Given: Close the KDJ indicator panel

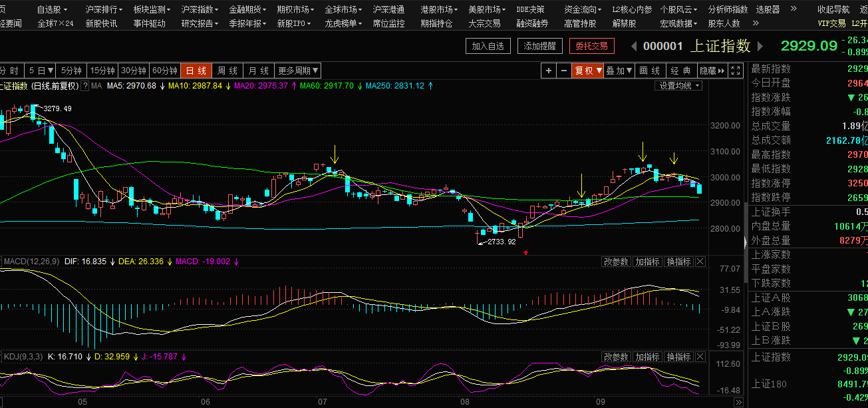Looking at the screenshot, I should tap(700, 357).
